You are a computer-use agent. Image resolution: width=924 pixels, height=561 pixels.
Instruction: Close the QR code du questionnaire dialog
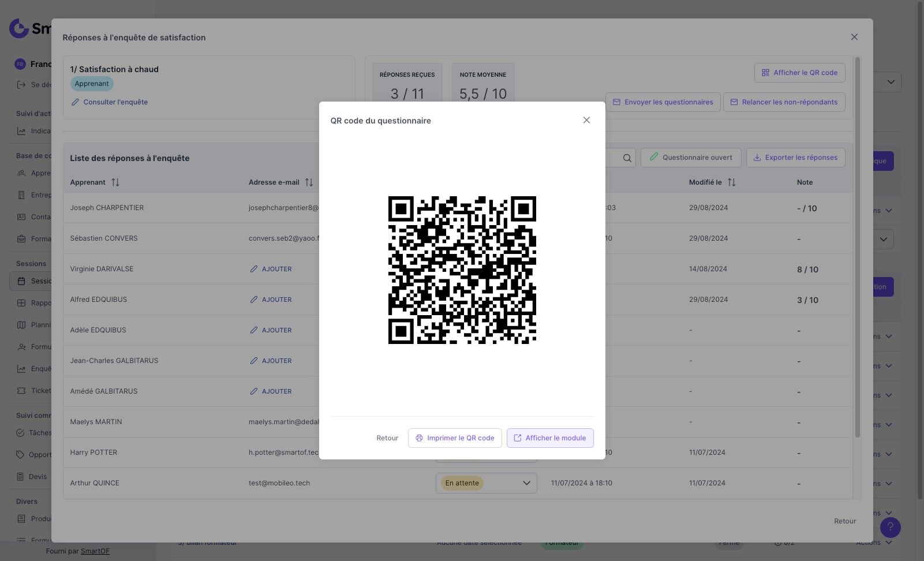[x=586, y=120]
